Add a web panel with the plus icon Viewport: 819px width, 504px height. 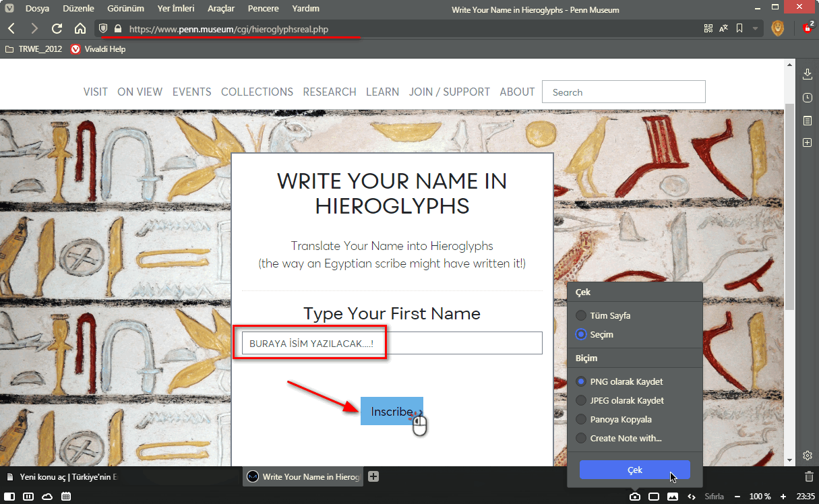pyautogui.click(x=808, y=143)
